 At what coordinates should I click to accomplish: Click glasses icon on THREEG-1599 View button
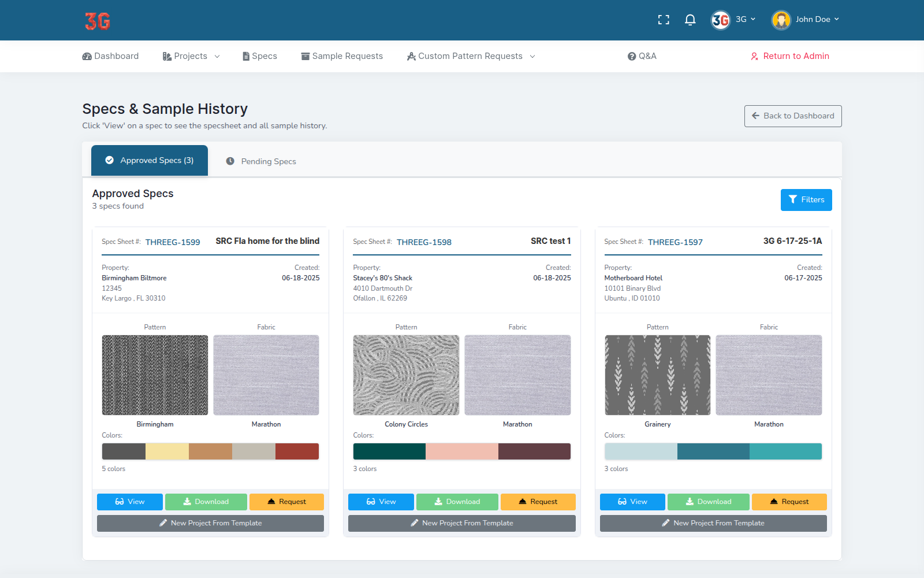(120, 502)
